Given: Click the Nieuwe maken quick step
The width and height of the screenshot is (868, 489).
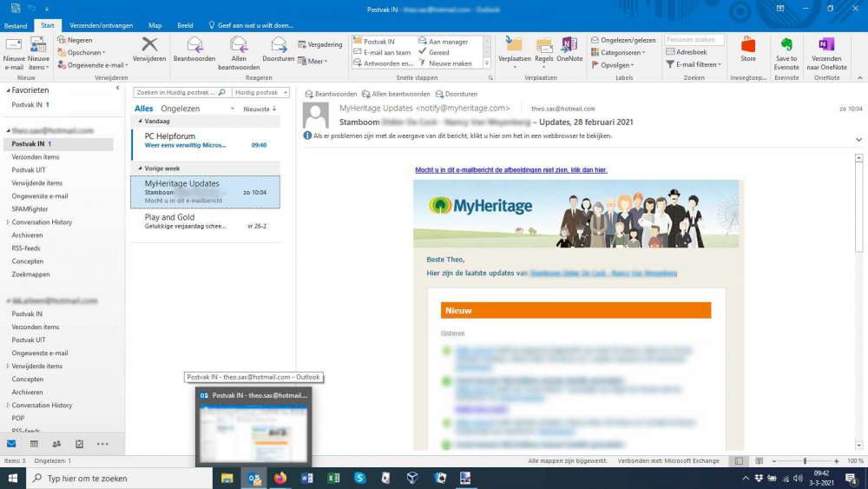Looking at the screenshot, I should tap(445, 63).
